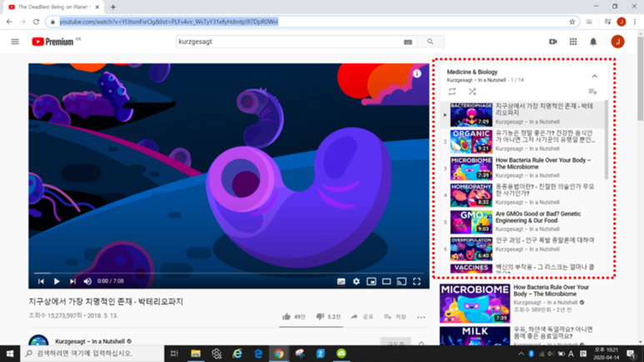Open the YouTube hamburger guide menu
Image resolution: width=644 pixels, height=362 pixels.
pyautogui.click(x=15, y=42)
